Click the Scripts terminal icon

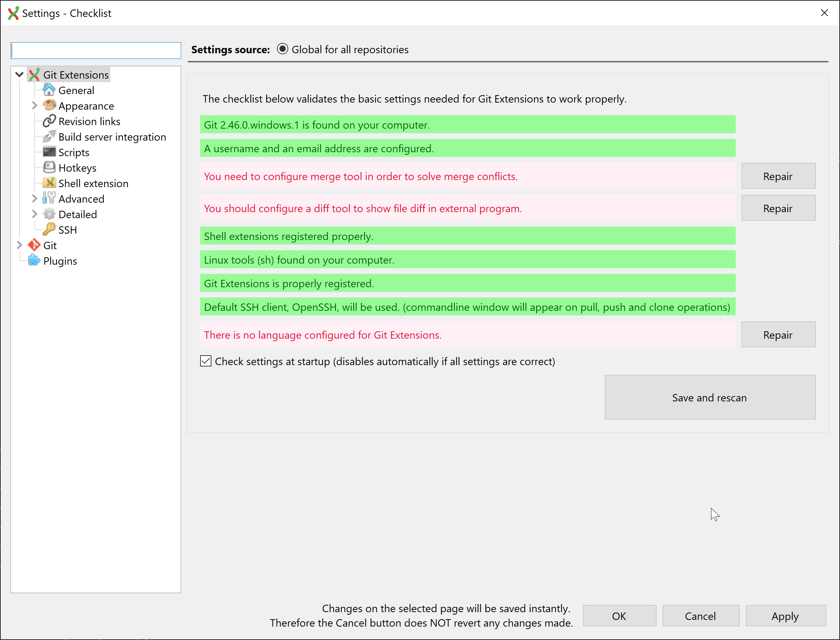point(49,152)
